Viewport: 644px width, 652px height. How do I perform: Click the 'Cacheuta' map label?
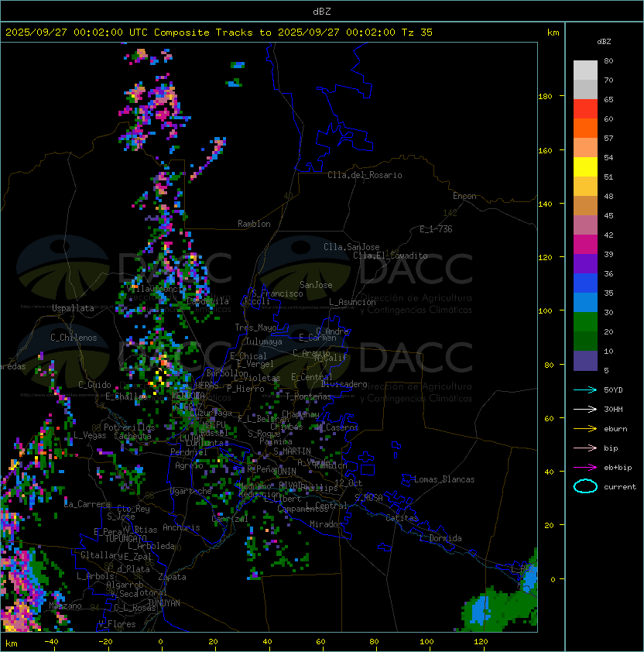[x=132, y=436]
